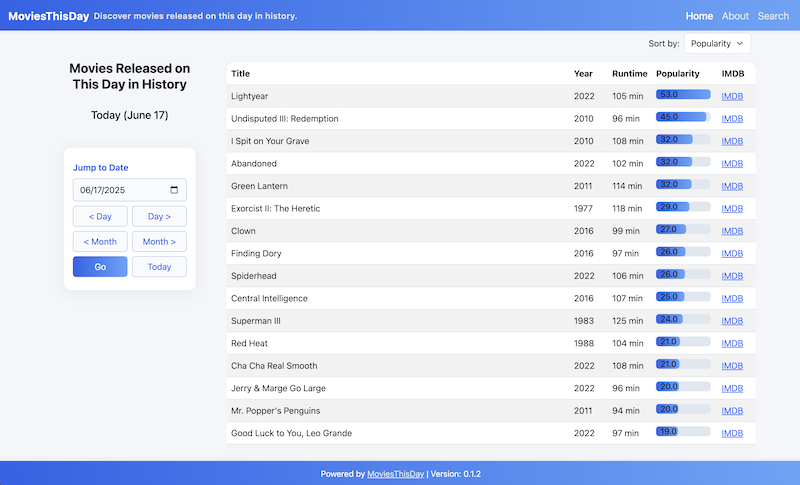The image size is (800, 485).
Task: Open IMDB link for Red Heat
Action: 732,343
